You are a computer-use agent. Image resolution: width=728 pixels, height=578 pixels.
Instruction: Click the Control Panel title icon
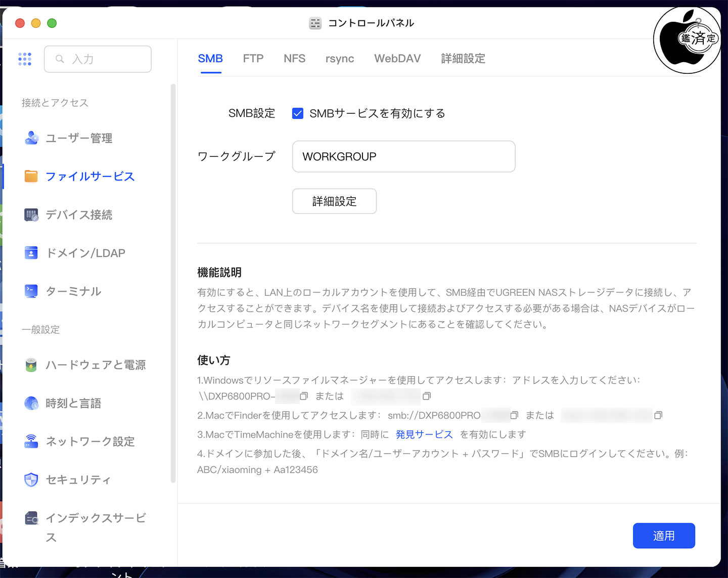pos(315,23)
